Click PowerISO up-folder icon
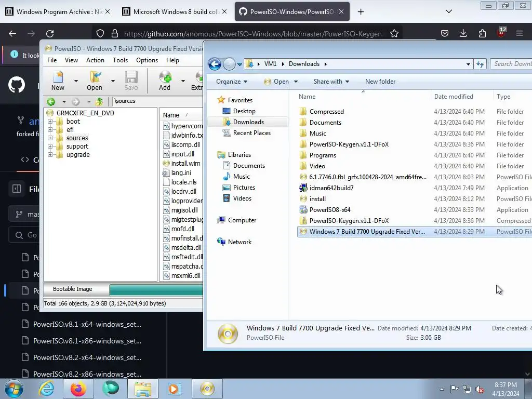Image resolution: width=532 pixels, height=399 pixels. tap(99, 101)
